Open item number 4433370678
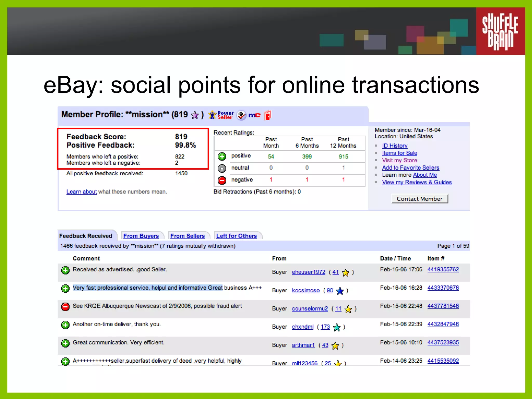This screenshot has height=399, width=532. tap(443, 288)
